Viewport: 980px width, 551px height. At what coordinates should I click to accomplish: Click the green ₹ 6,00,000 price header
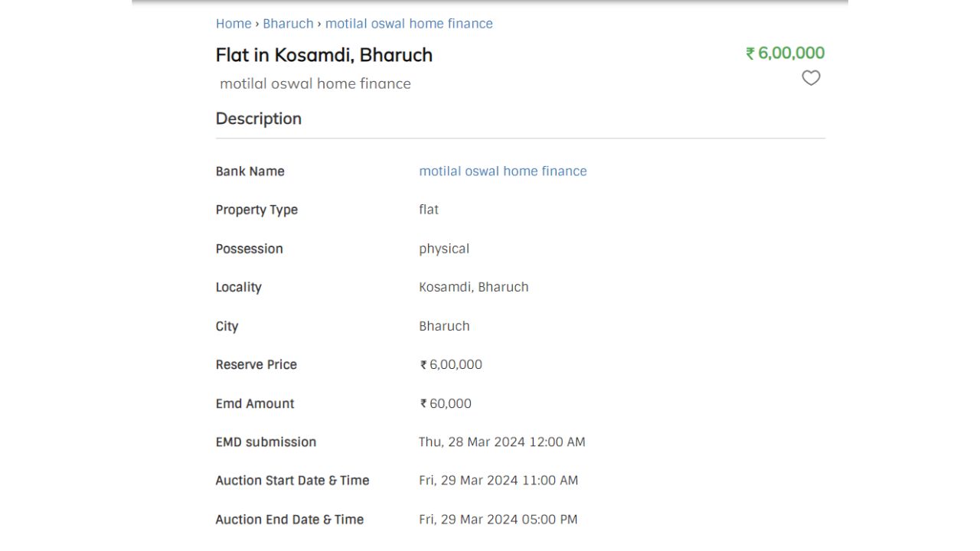(x=786, y=53)
